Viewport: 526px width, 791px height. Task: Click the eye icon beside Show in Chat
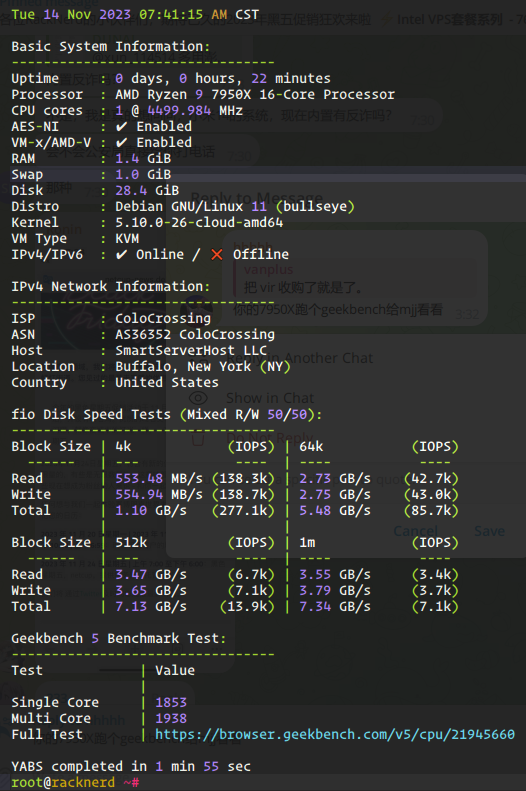198,398
